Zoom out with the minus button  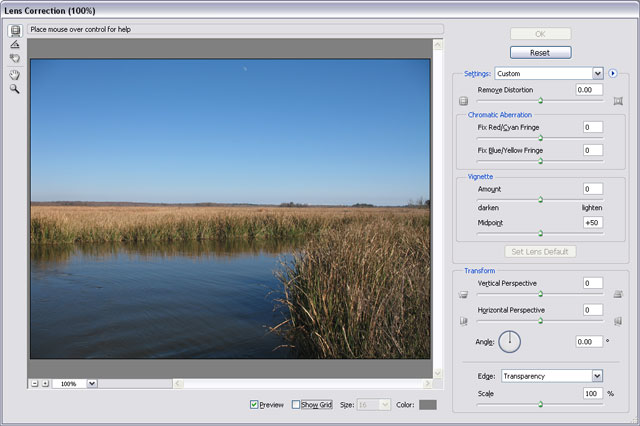tap(35, 384)
